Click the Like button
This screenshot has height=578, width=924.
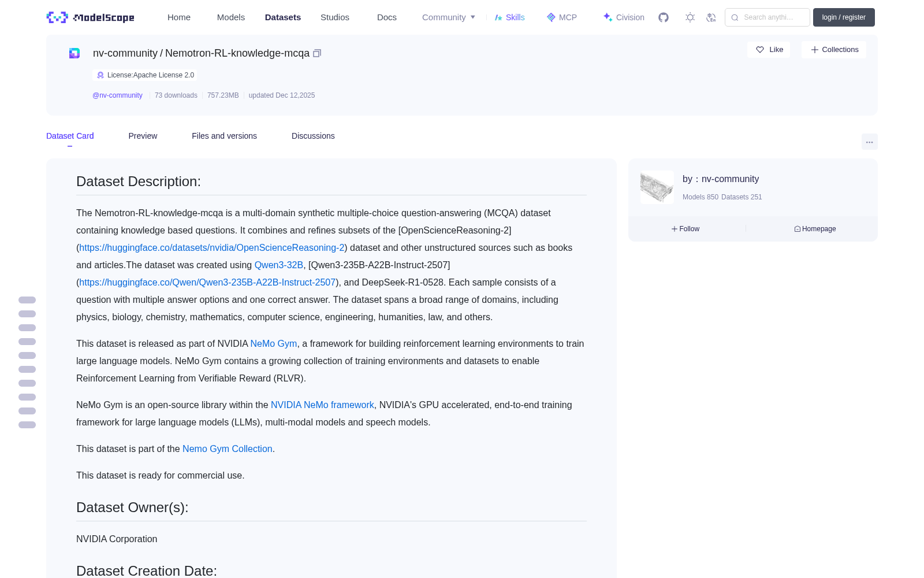(769, 50)
